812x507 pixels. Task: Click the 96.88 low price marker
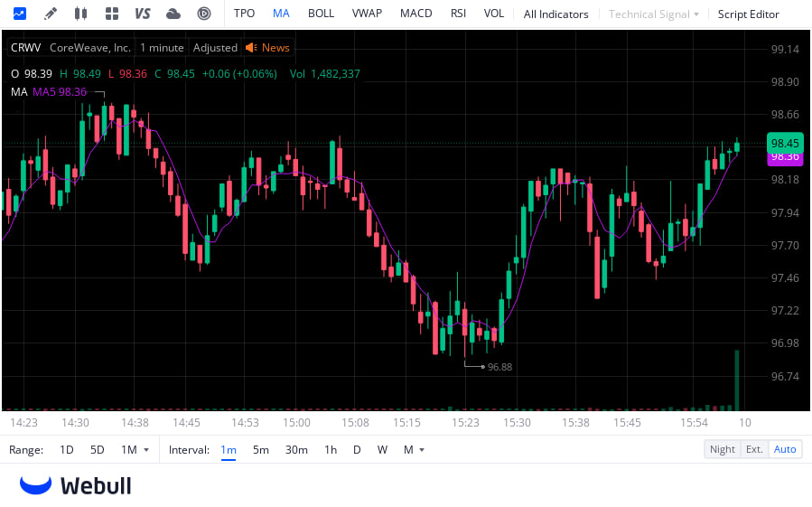point(499,367)
